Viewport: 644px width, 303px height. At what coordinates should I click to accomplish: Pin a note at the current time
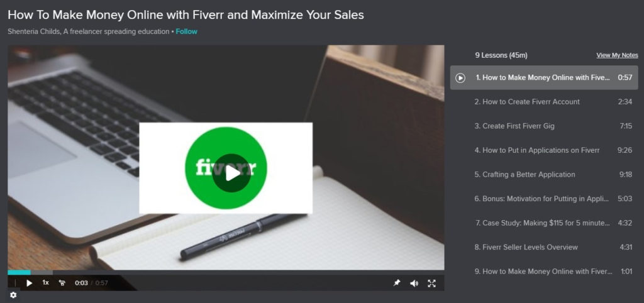(x=397, y=283)
